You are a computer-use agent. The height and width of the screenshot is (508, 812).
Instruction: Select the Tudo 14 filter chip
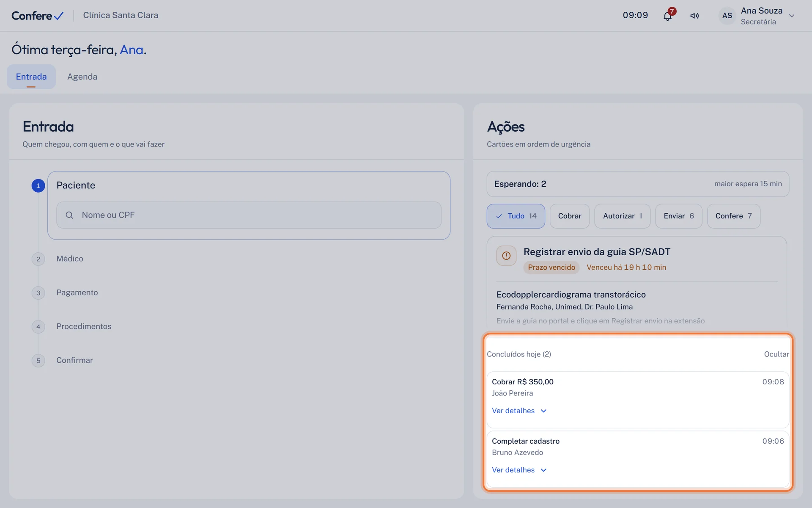516,216
